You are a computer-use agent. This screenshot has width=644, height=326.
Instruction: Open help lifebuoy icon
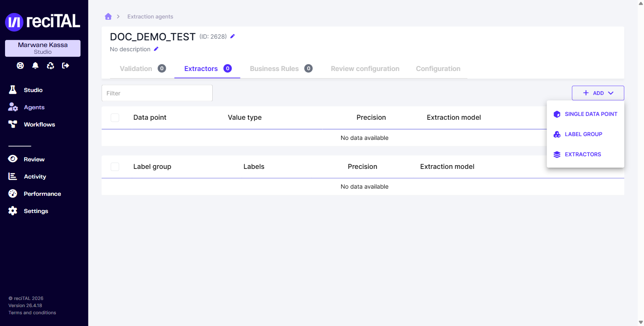click(20, 66)
